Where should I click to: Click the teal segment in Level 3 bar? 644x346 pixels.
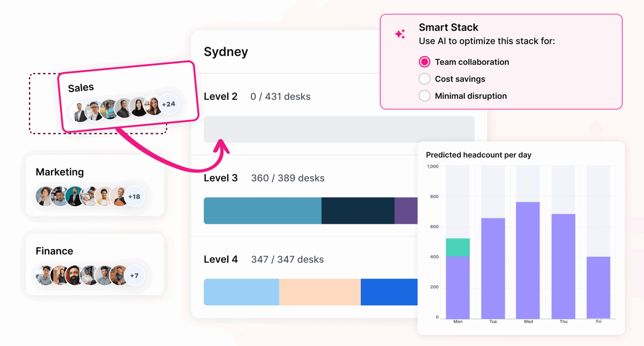coord(262,210)
